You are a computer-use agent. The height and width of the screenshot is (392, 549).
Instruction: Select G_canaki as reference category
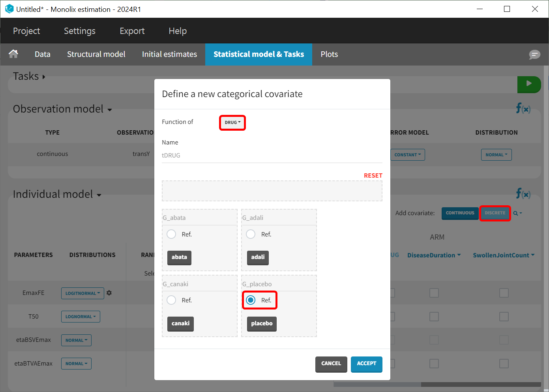(171, 300)
